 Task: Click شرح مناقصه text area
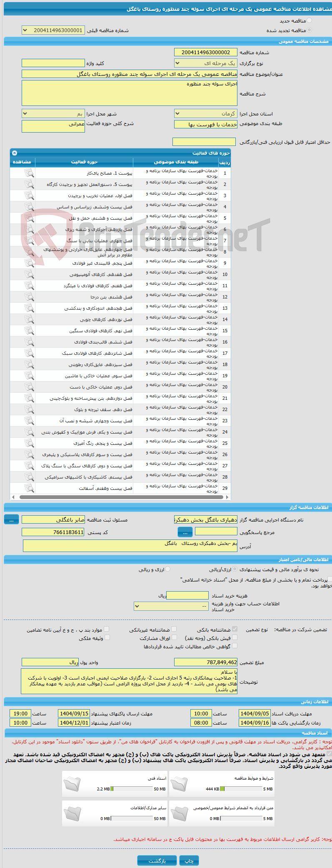click(130, 93)
